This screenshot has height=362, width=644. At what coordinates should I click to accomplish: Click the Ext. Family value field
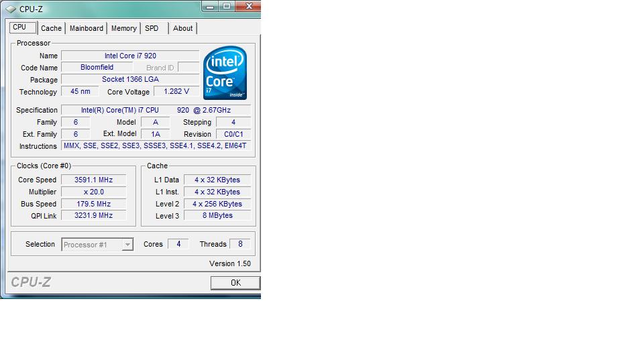coord(76,134)
